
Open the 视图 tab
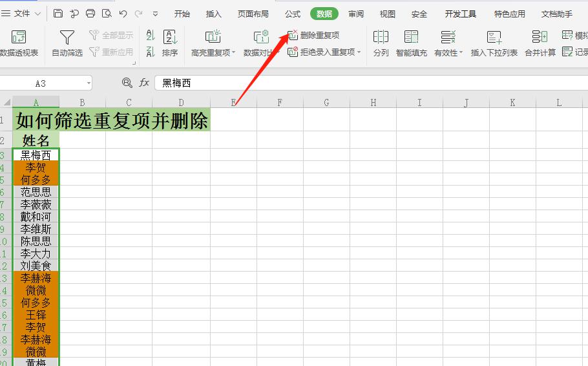point(388,14)
